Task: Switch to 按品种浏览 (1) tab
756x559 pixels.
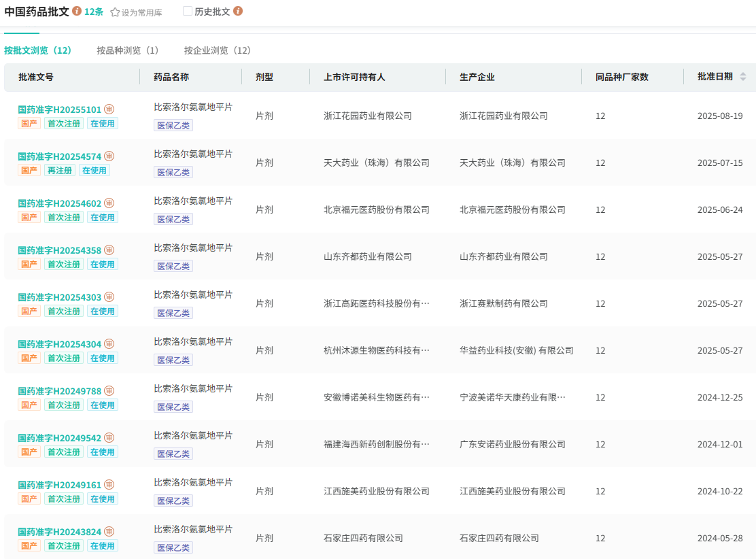Action: pos(128,50)
